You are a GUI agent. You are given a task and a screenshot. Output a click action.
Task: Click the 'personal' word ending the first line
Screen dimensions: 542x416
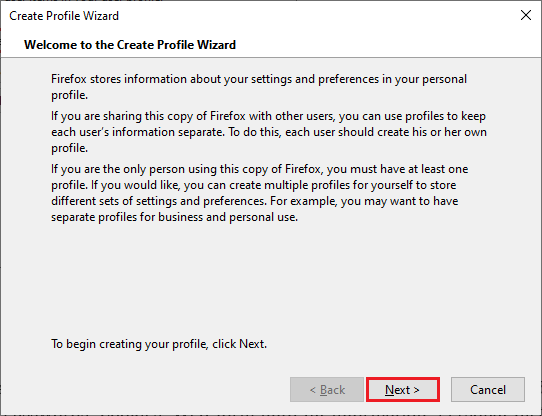(445, 79)
